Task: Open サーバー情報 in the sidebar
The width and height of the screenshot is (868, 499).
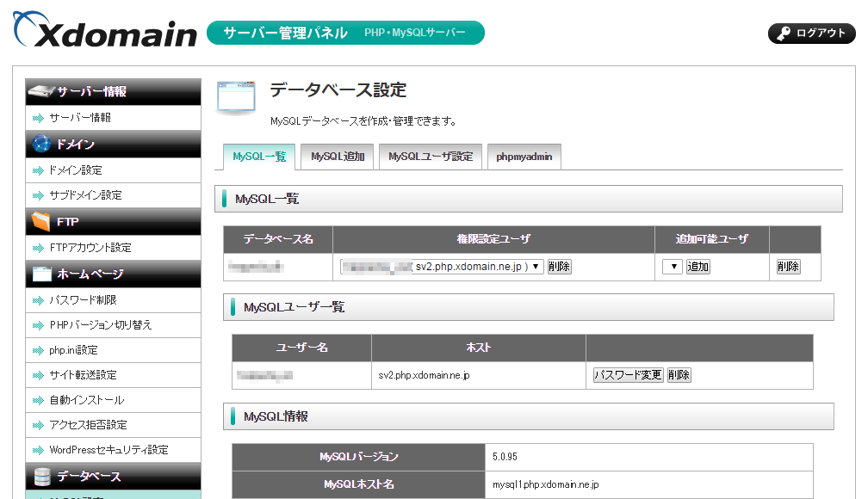Action: pyautogui.click(x=113, y=118)
